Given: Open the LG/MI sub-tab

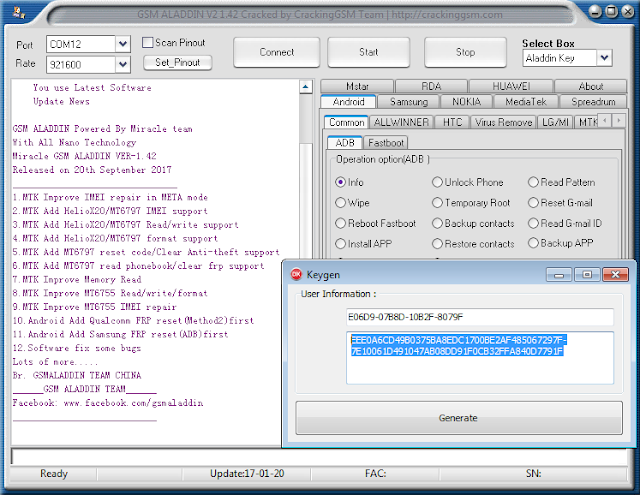Looking at the screenshot, I should [x=555, y=122].
